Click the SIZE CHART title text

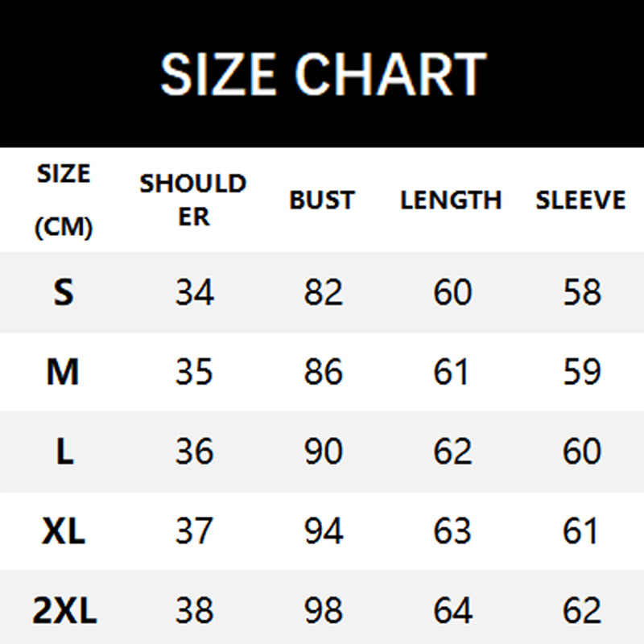coord(322,74)
